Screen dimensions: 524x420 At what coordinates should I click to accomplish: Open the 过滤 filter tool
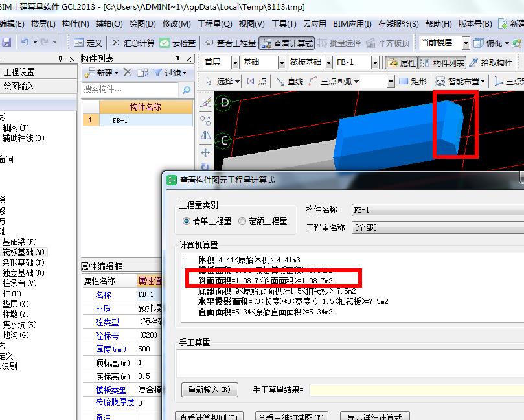pyautogui.click(x=170, y=73)
